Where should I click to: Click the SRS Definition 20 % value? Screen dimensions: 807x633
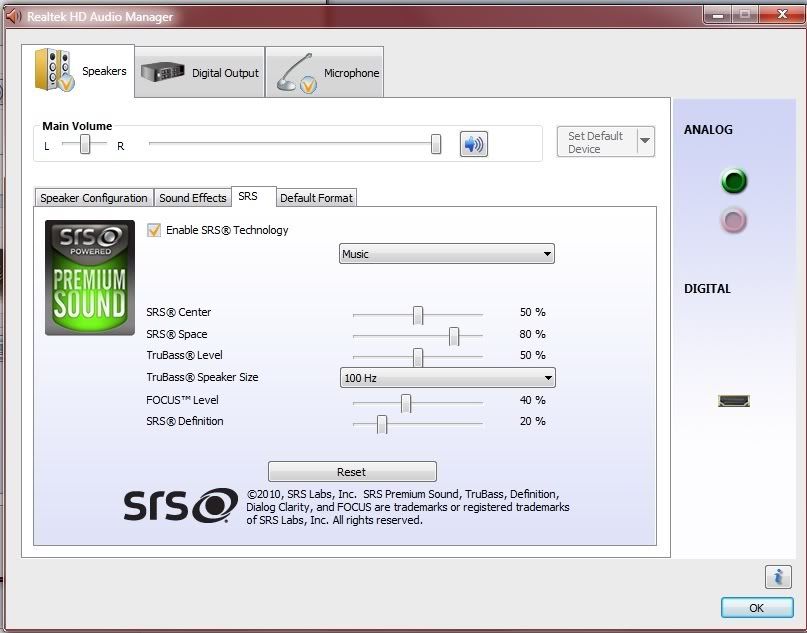532,421
